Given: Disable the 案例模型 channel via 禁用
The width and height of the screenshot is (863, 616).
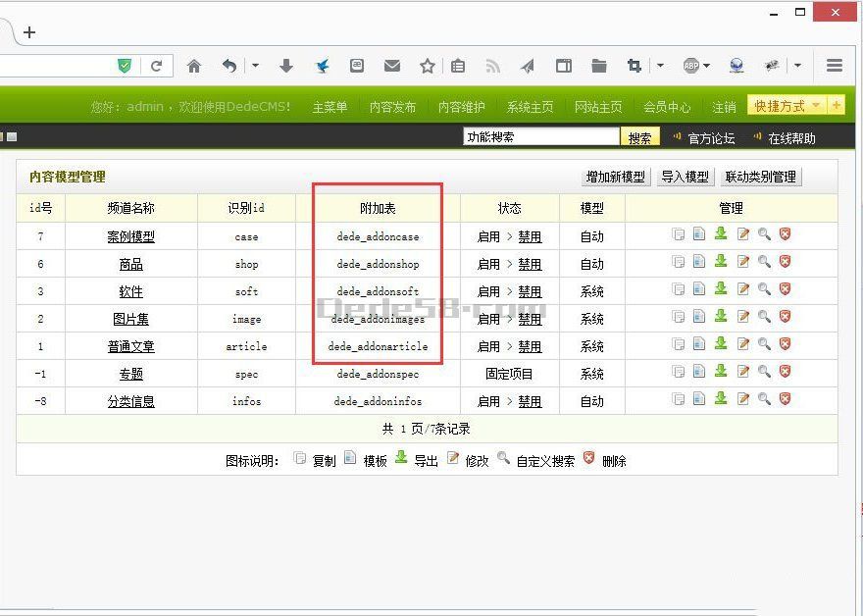Looking at the screenshot, I should click(x=531, y=234).
